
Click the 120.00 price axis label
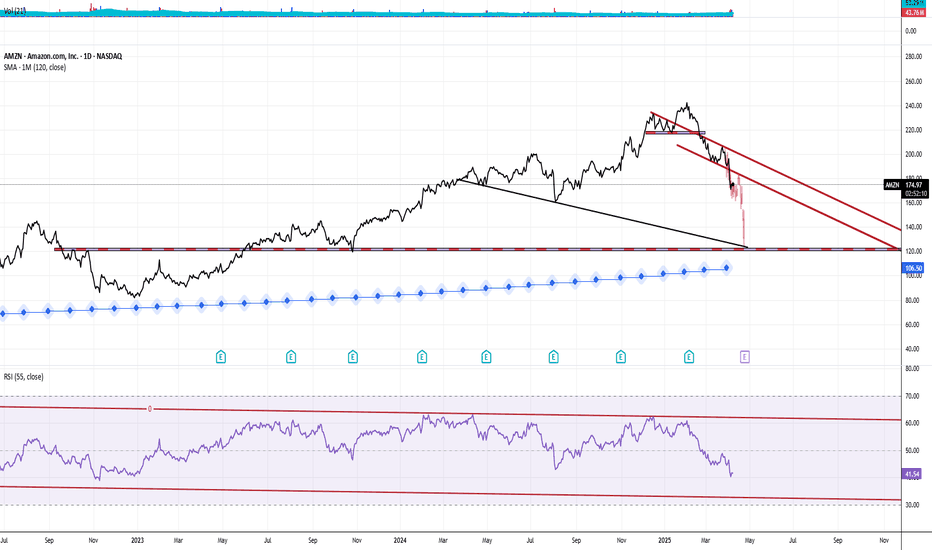[x=914, y=252]
